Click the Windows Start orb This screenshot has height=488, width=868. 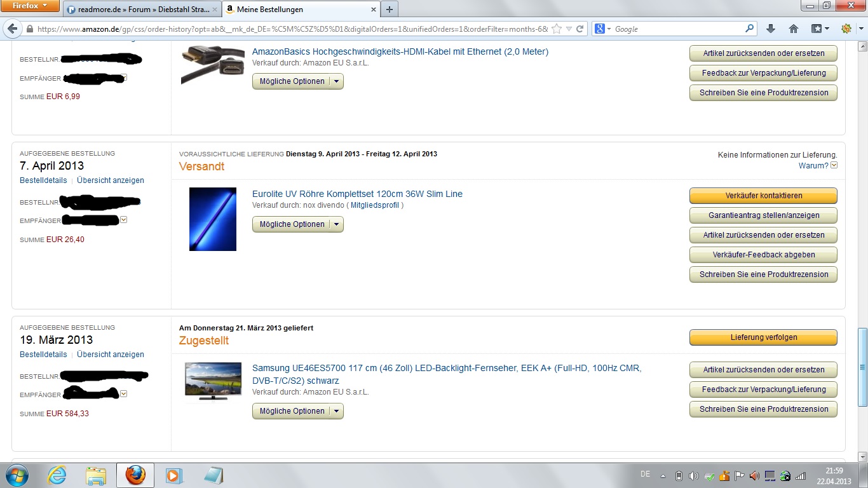(x=16, y=475)
